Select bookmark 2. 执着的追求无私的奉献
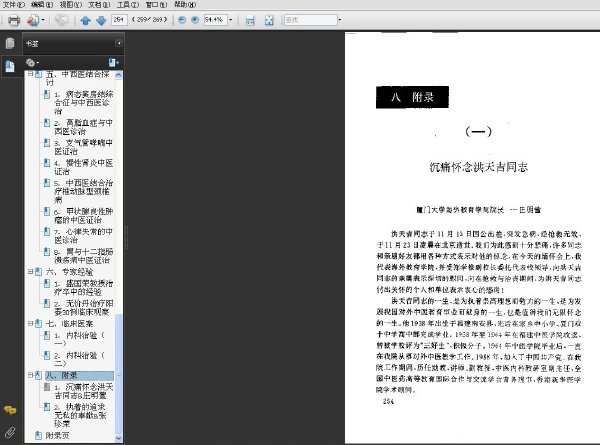 80,415
